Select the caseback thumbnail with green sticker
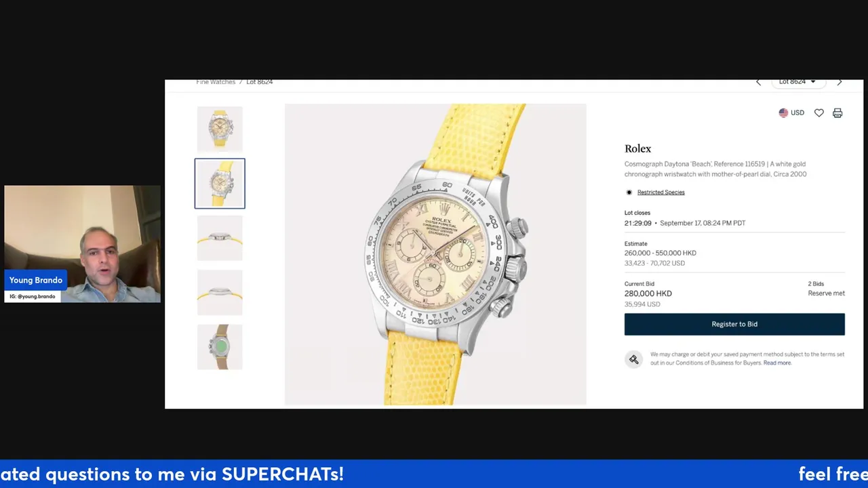 click(220, 347)
